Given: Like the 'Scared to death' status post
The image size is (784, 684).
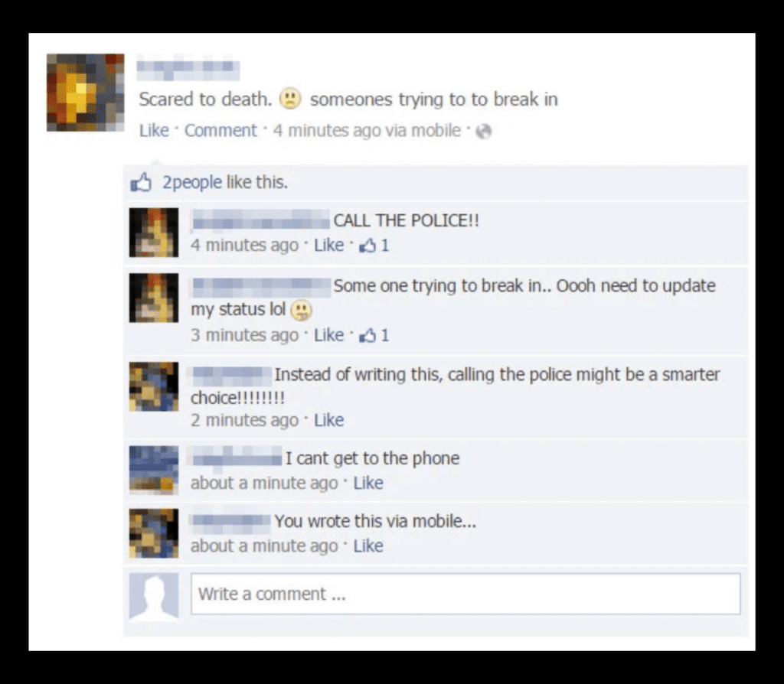Looking at the screenshot, I should [154, 130].
